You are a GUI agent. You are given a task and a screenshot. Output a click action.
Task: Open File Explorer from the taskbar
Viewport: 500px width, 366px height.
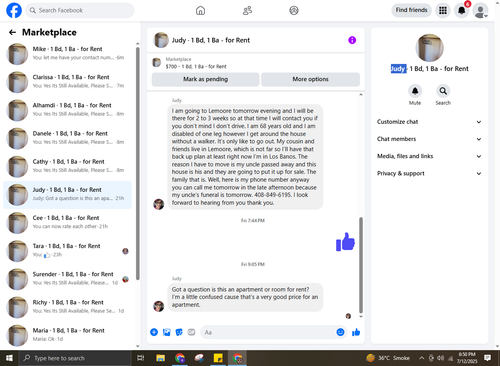click(x=161, y=358)
